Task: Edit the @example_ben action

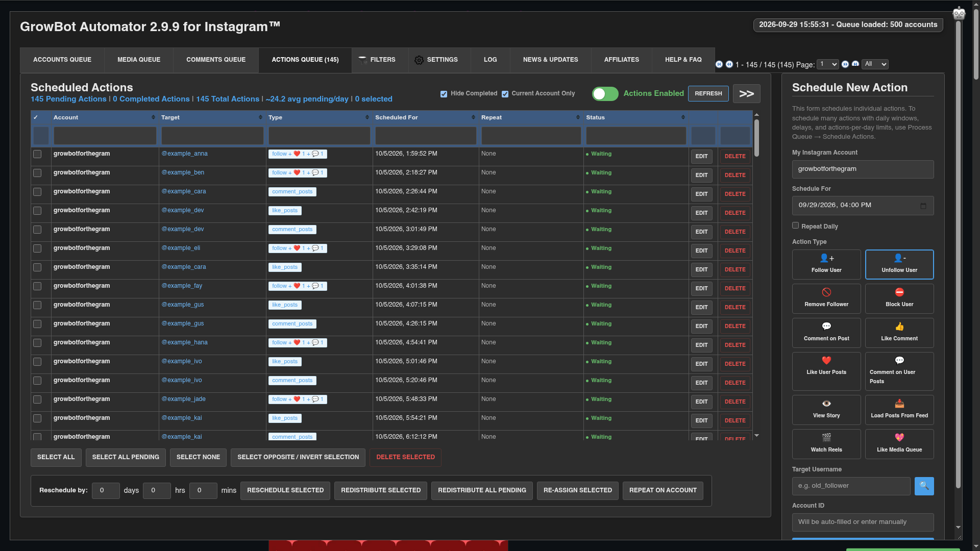Action: pyautogui.click(x=701, y=175)
